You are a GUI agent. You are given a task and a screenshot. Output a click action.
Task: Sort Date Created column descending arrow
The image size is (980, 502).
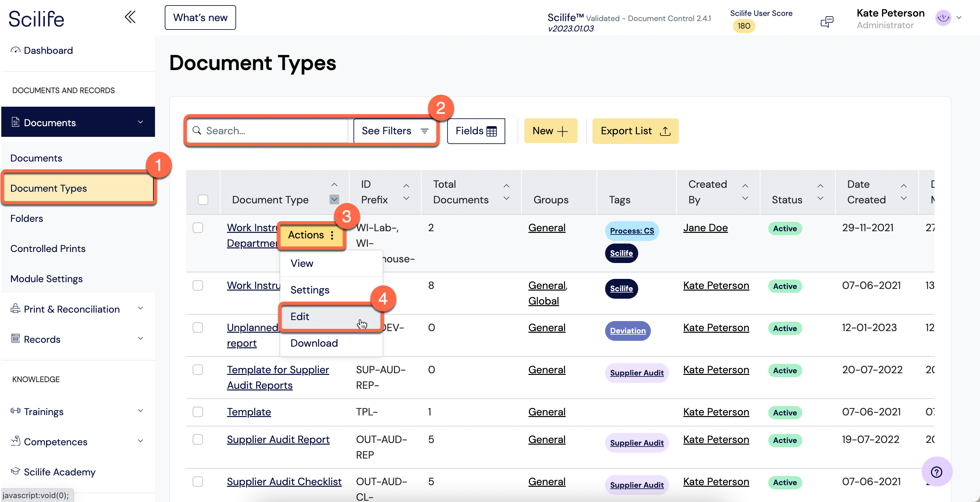(903, 198)
